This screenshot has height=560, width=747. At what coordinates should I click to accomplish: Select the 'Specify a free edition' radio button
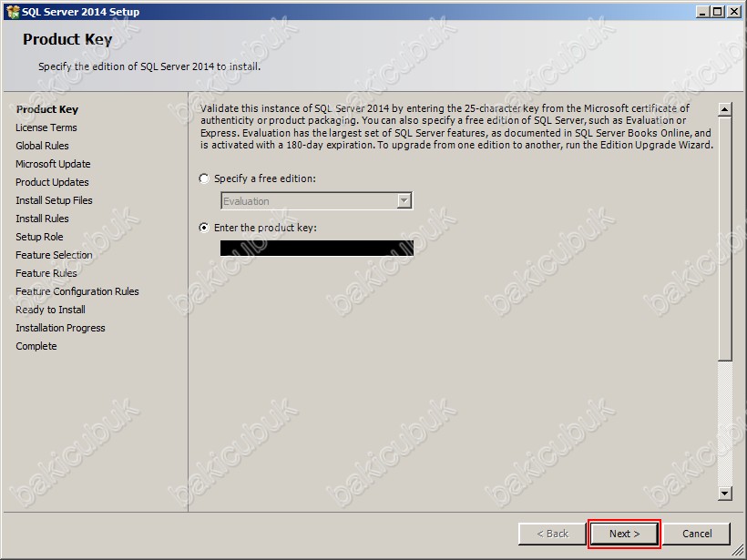204,178
